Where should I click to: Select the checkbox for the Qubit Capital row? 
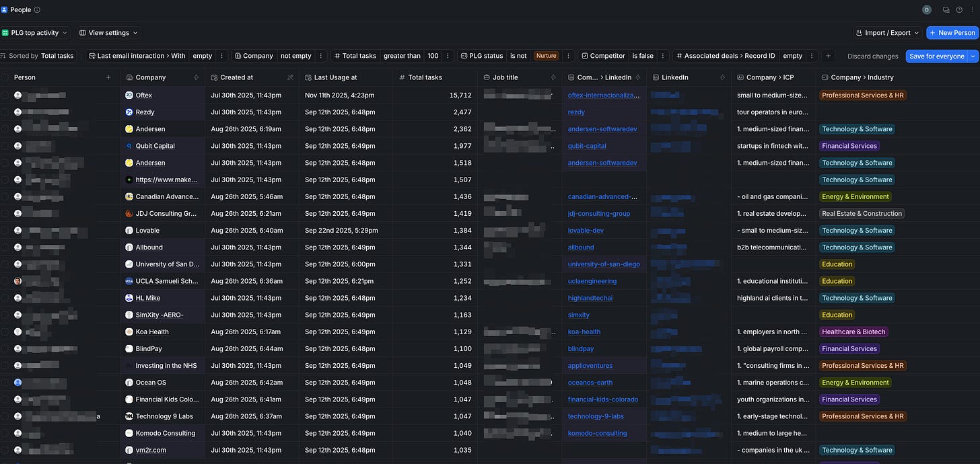[x=5, y=146]
